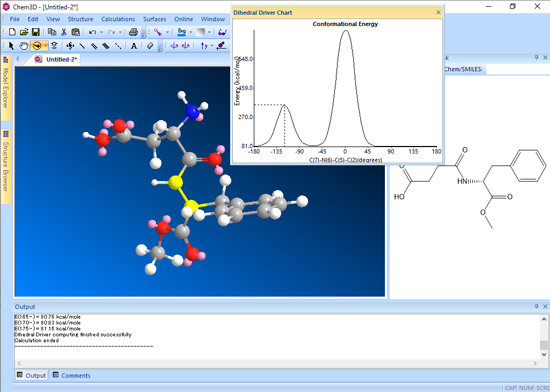Click the Open file folder icon
Image resolution: width=550 pixels, height=392 pixels.
tap(24, 32)
